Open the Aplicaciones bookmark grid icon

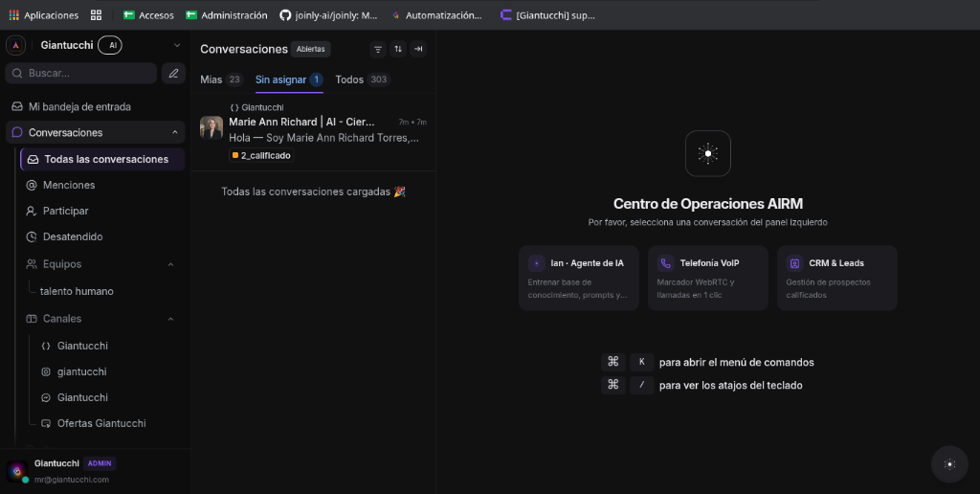13,15
